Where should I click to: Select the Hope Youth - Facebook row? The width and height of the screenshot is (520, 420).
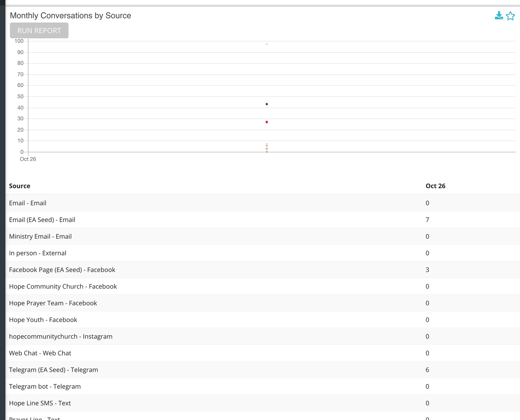coord(263,320)
